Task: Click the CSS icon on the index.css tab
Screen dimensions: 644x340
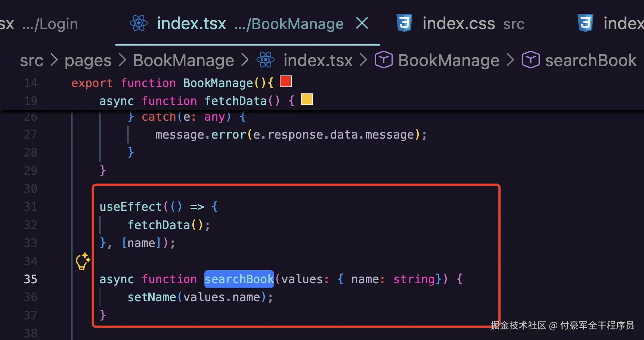Action: click(x=404, y=23)
